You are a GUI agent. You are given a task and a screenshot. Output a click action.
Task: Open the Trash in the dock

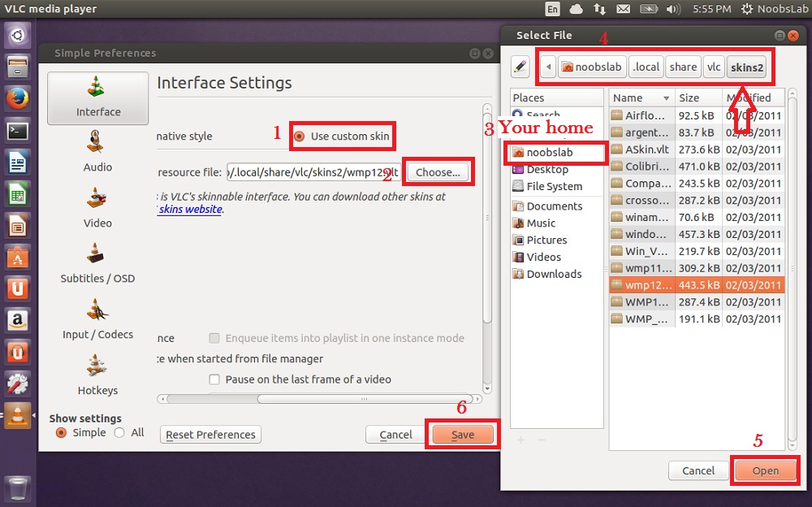(x=18, y=487)
